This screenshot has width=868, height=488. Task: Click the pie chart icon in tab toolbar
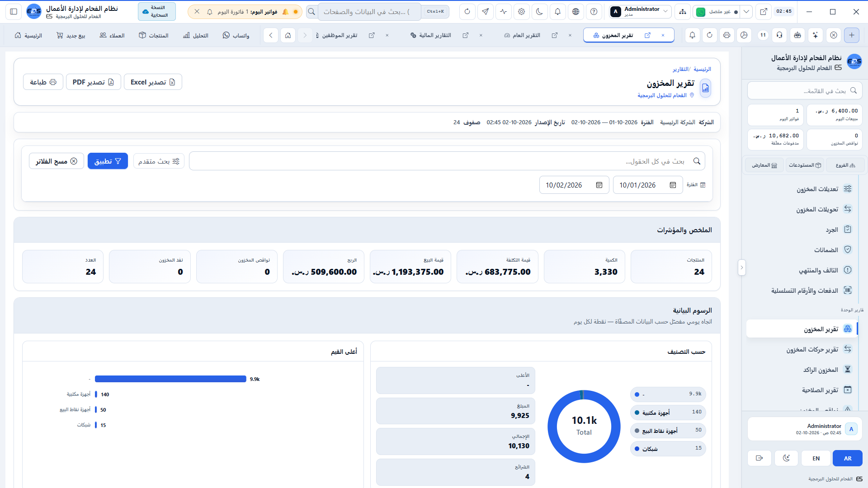pos(744,35)
